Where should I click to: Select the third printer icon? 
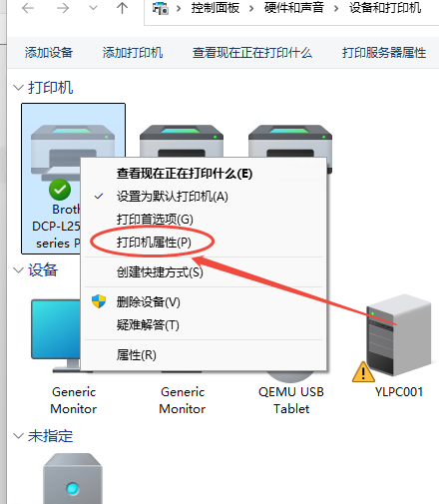pos(290,142)
